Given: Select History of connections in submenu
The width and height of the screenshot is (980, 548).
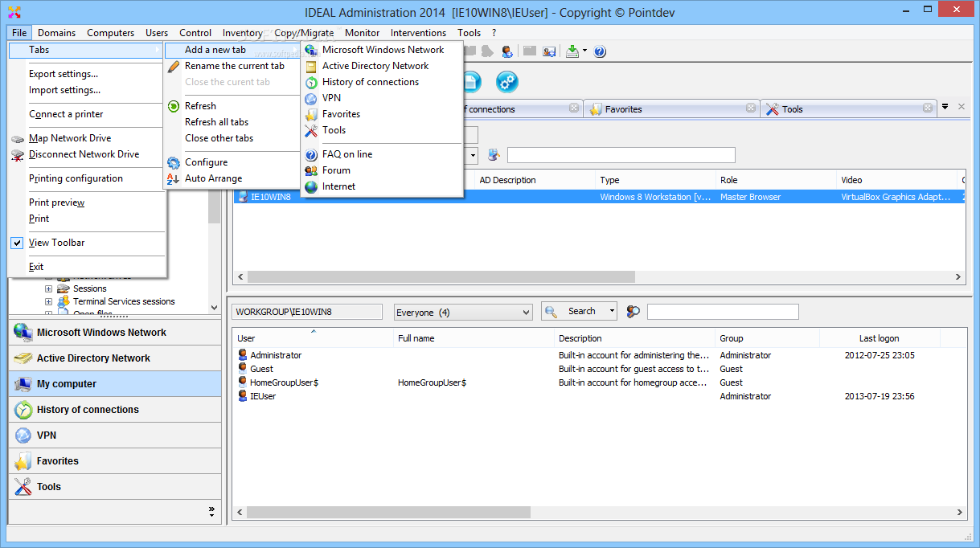Looking at the screenshot, I should point(371,82).
